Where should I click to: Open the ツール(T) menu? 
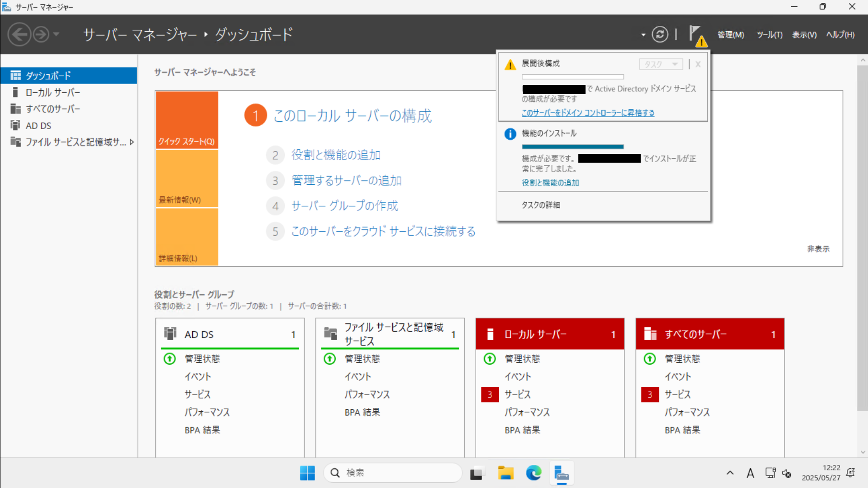pos(769,35)
